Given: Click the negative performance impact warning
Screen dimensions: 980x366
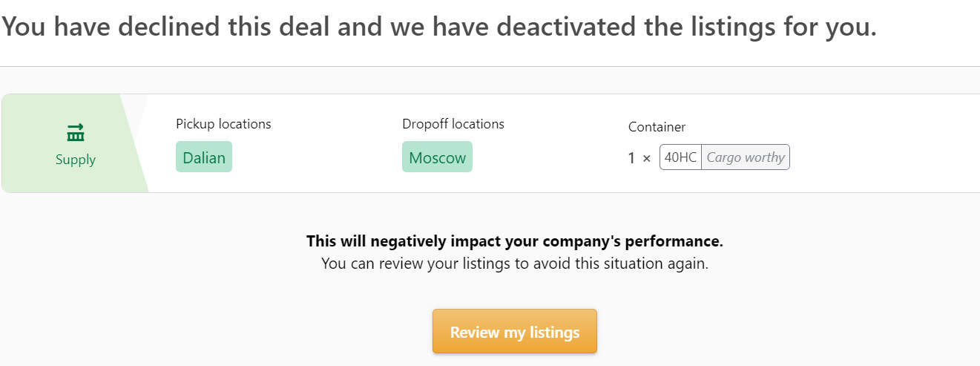Looking at the screenshot, I should (x=515, y=241).
